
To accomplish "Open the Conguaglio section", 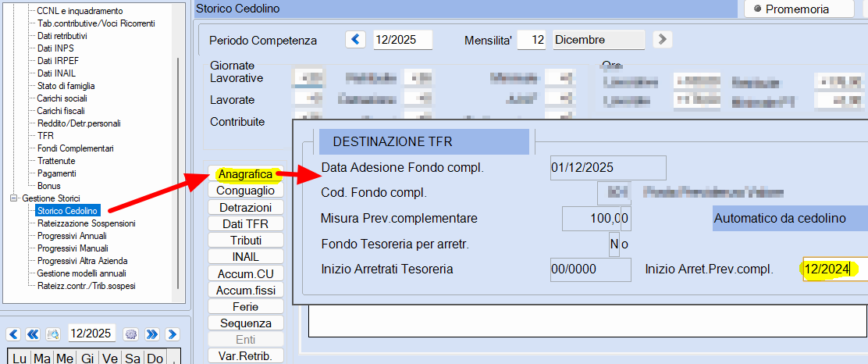I will coord(246,191).
